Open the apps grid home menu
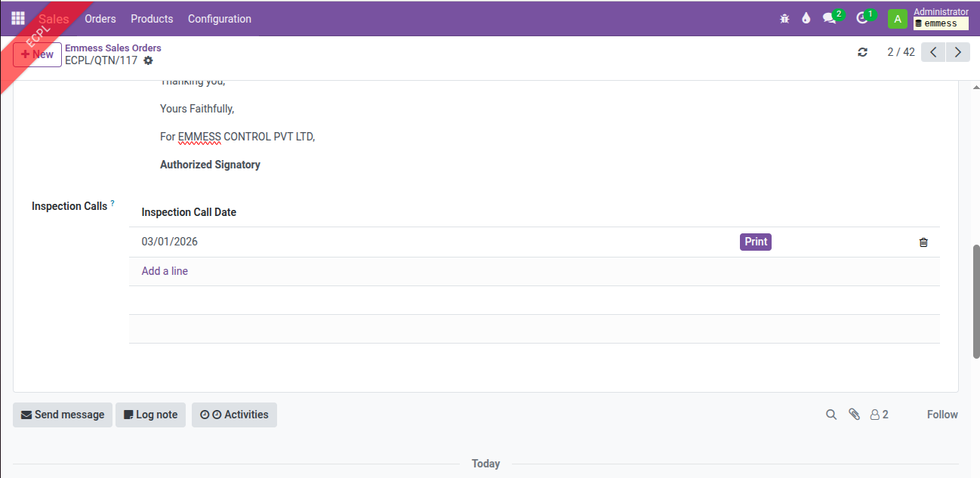 click(18, 18)
